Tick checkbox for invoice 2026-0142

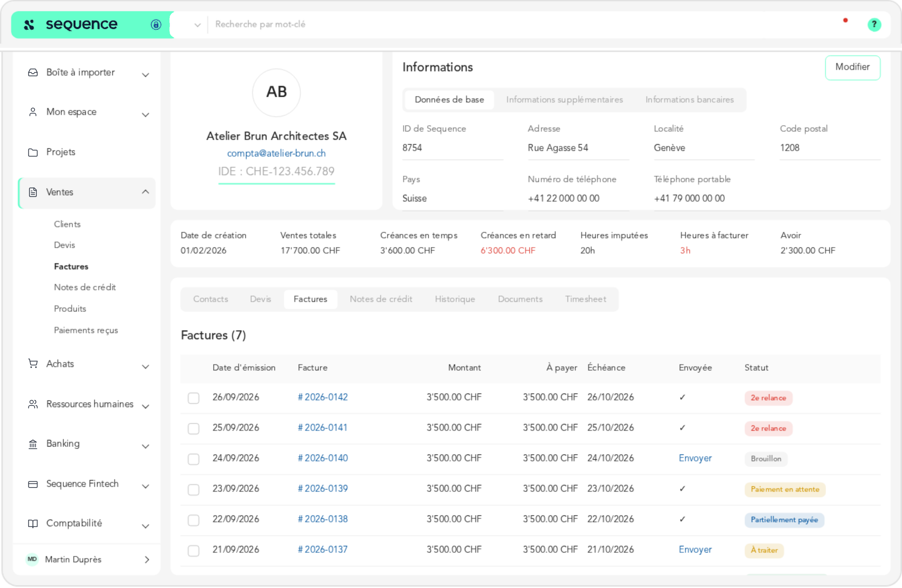pos(194,398)
